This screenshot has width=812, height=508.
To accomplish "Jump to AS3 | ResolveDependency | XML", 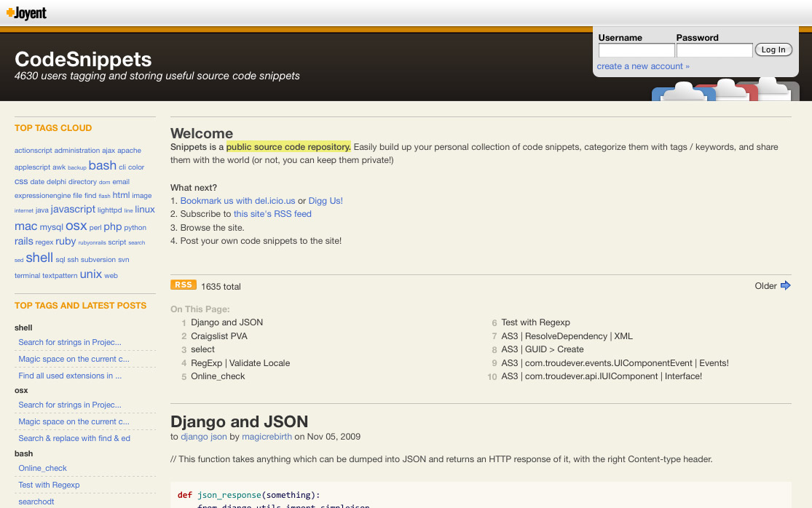I will pos(567,336).
